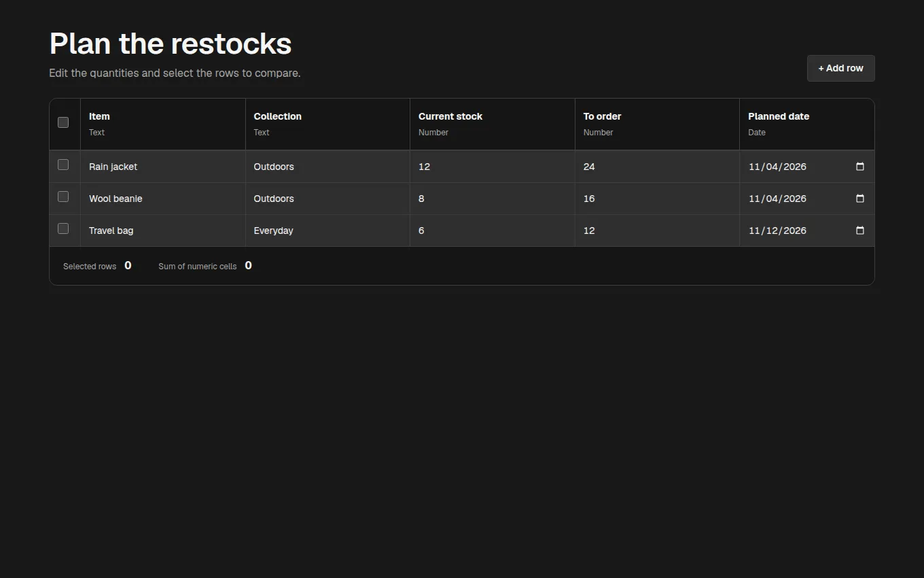
Task: Edit Rain jacket's Outdoors collection cell
Action: pos(327,167)
